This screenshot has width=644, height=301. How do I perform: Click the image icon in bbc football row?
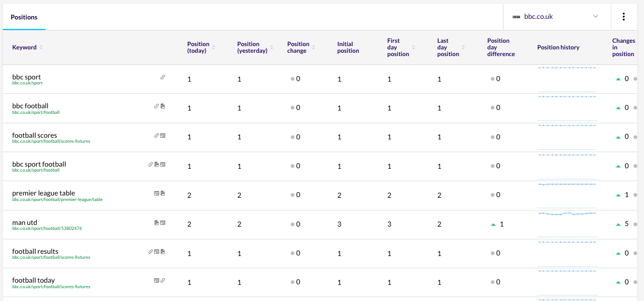point(163,106)
